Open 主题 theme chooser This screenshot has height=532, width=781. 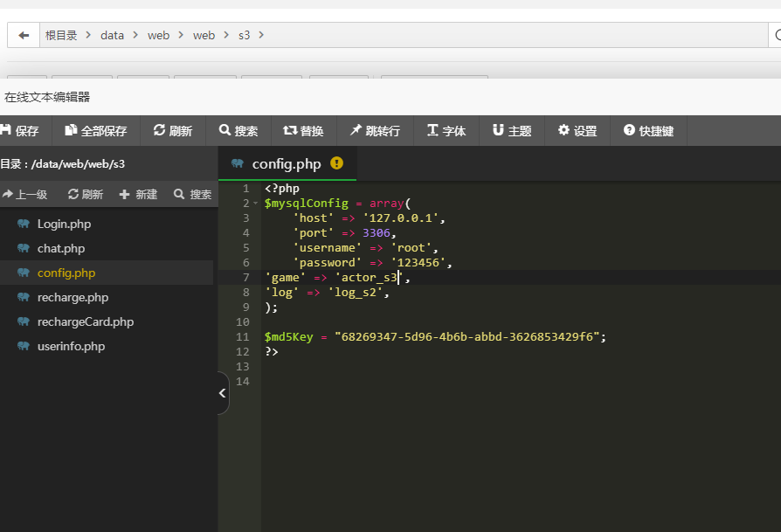pyautogui.click(x=512, y=130)
